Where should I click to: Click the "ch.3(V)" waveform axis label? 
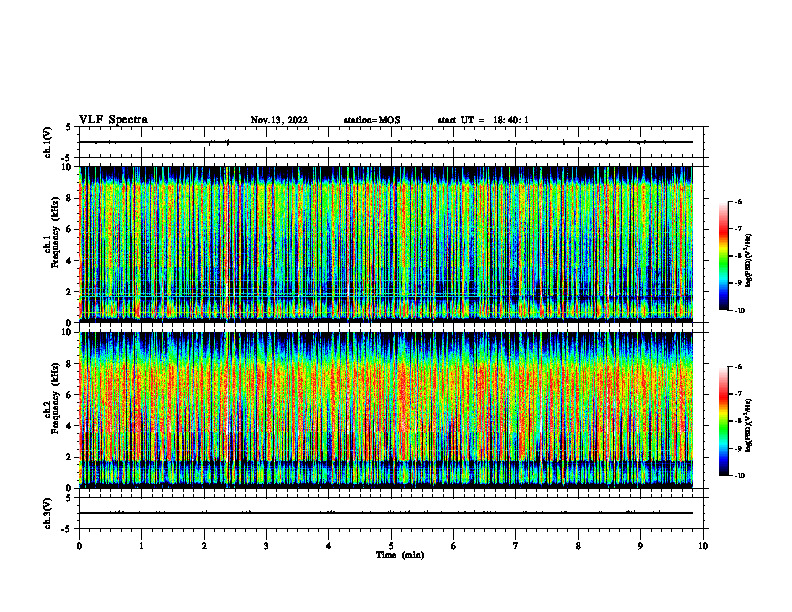(48, 513)
